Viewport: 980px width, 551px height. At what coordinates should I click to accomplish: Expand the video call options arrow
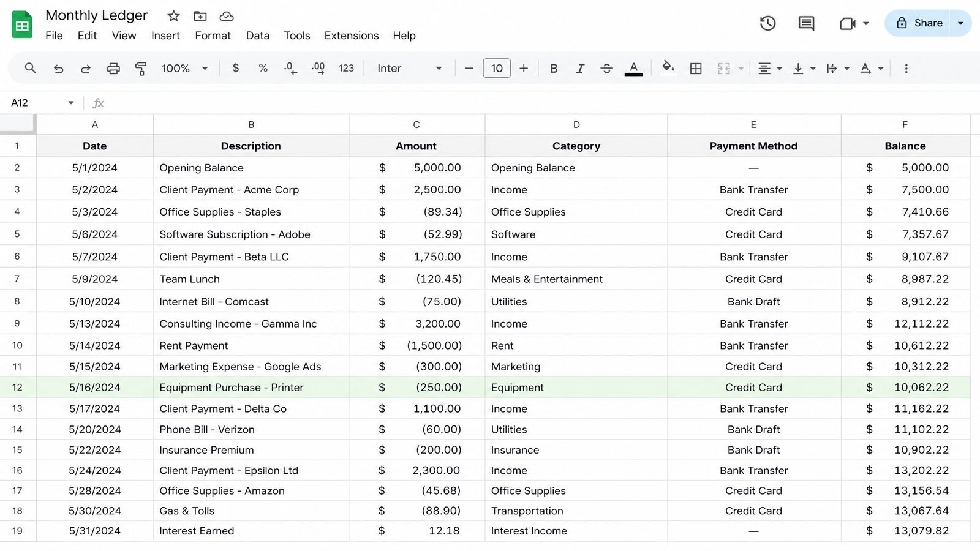[866, 23]
